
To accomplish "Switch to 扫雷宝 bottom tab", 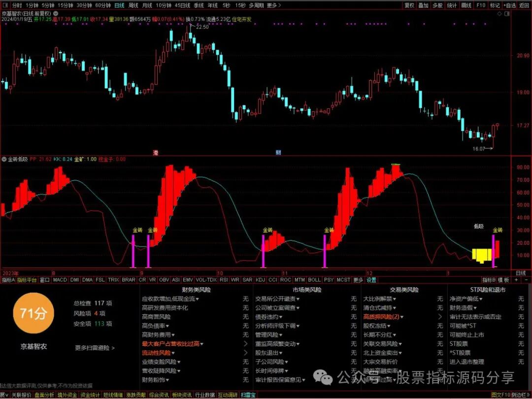I will coord(248,395).
